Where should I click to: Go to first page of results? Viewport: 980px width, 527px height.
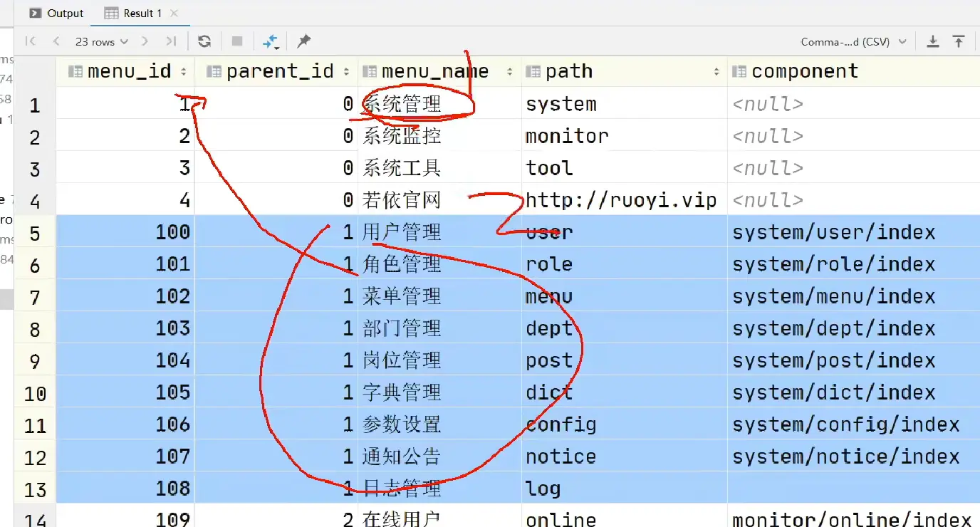click(x=30, y=41)
